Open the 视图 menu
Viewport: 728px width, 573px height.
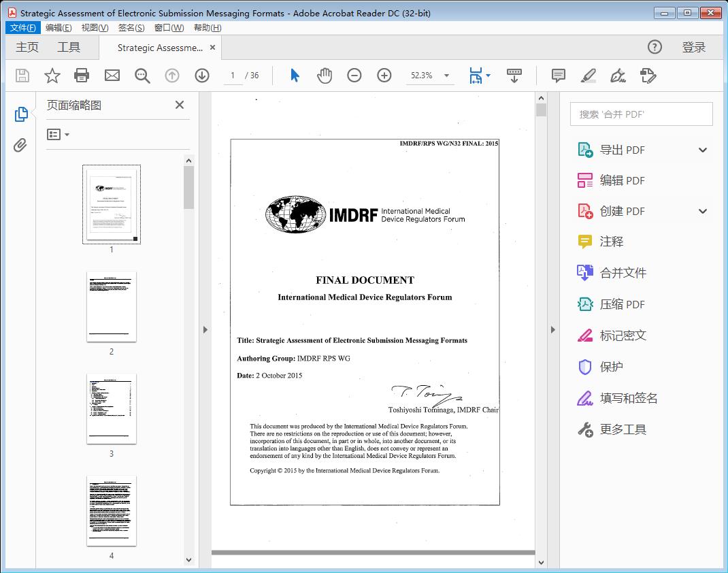point(95,27)
